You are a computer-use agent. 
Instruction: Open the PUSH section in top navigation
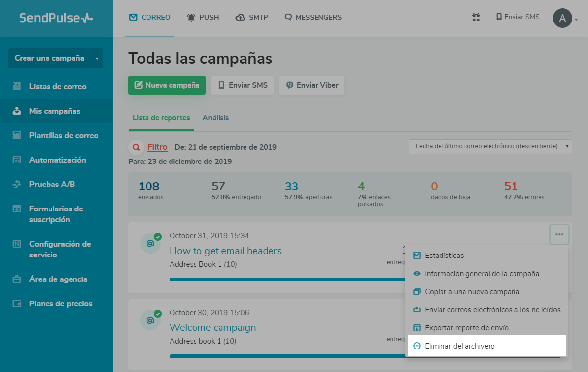coord(203,17)
